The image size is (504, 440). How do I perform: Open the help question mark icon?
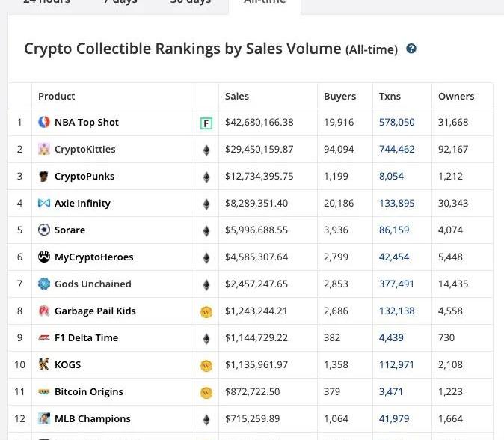pyautogui.click(x=411, y=49)
